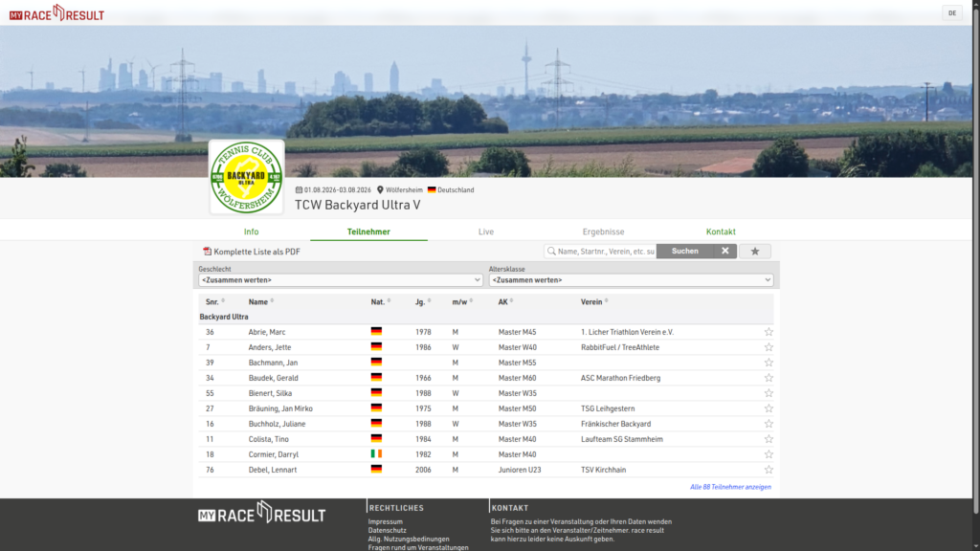The height and width of the screenshot is (551, 980).
Task: Click the name Anders, Jette
Action: coord(269,347)
